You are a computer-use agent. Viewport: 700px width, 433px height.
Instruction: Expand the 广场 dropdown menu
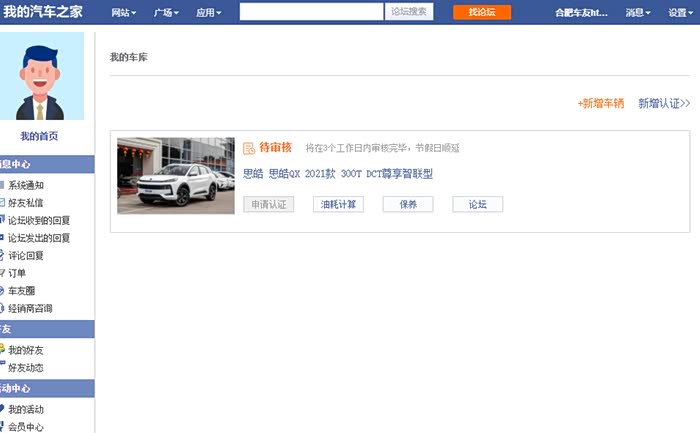[x=166, y=13]
